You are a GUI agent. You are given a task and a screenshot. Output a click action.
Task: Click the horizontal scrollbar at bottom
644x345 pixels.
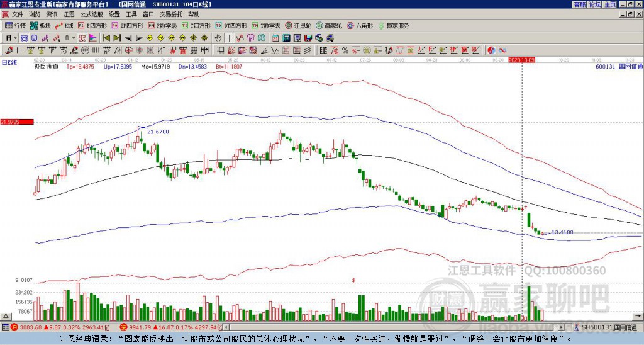point(394,327)
